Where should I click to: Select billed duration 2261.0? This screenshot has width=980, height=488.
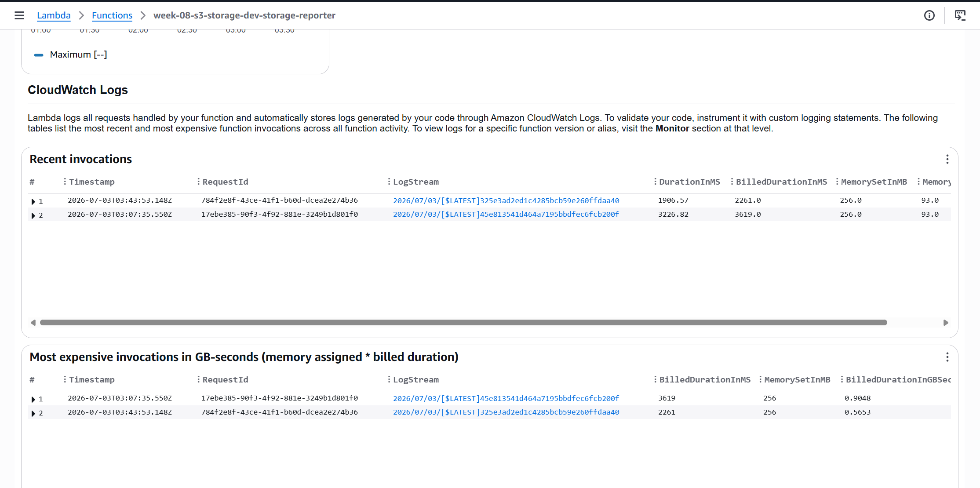pyautogui.click(x=748, y=200)
